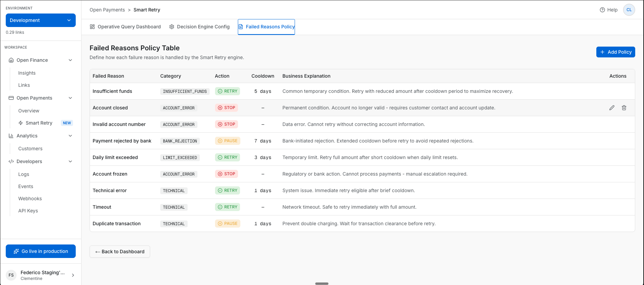Delete the Account closed policy row
The image size is (644, 285).
tap(624, 108)
